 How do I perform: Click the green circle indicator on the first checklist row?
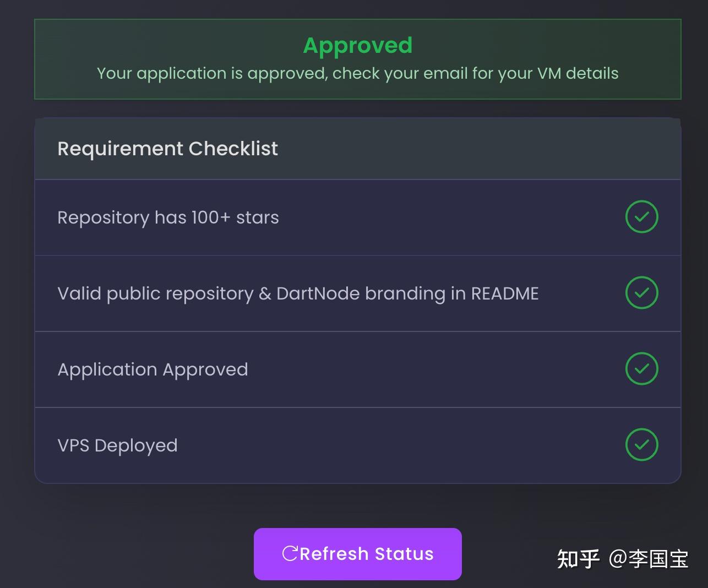tap(641, 217)
